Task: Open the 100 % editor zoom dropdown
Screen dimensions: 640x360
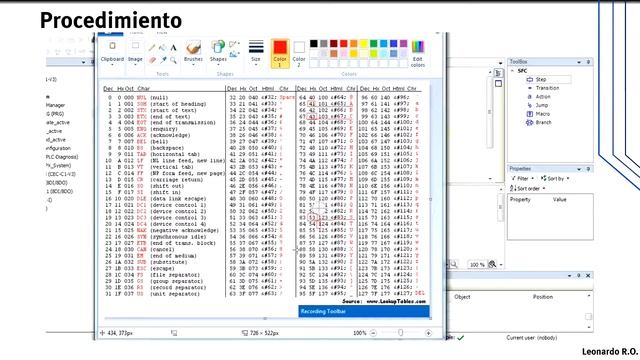Action: point(477,264)
